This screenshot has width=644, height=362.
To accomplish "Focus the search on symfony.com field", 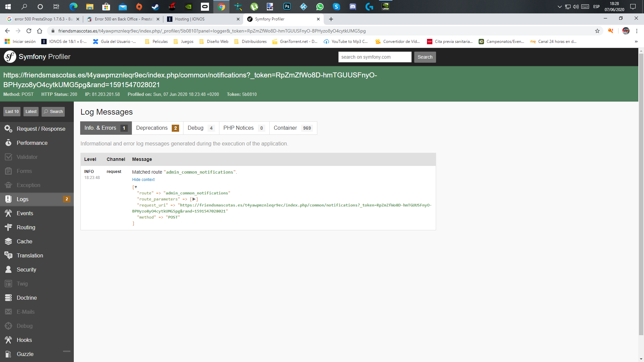I will point(375,57).
